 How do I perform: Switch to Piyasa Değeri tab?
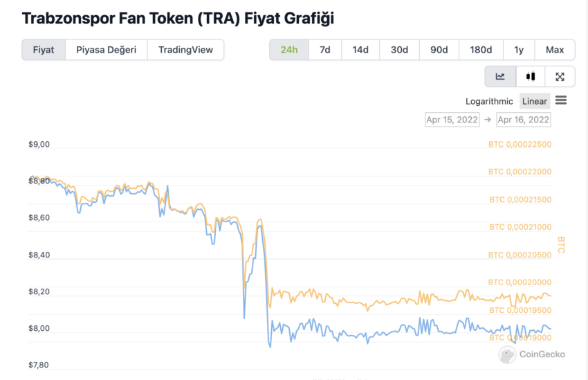click(x=106, y=50)
